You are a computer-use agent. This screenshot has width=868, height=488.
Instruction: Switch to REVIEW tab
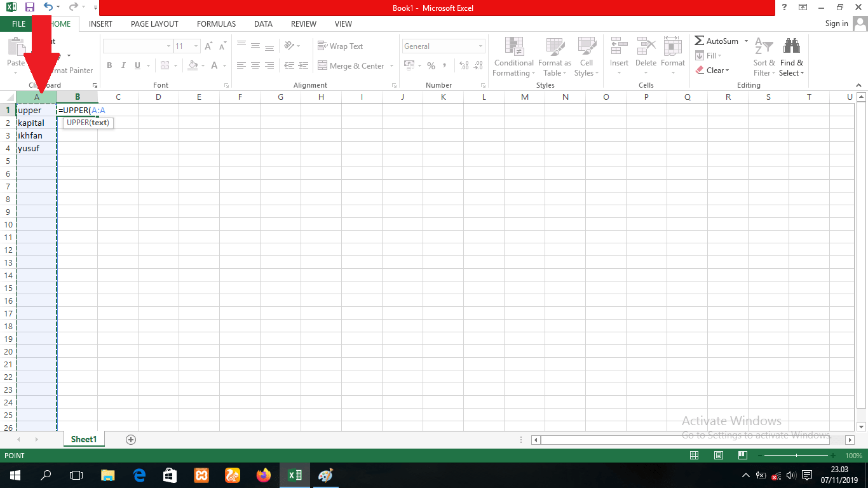[x=304, y=24]
